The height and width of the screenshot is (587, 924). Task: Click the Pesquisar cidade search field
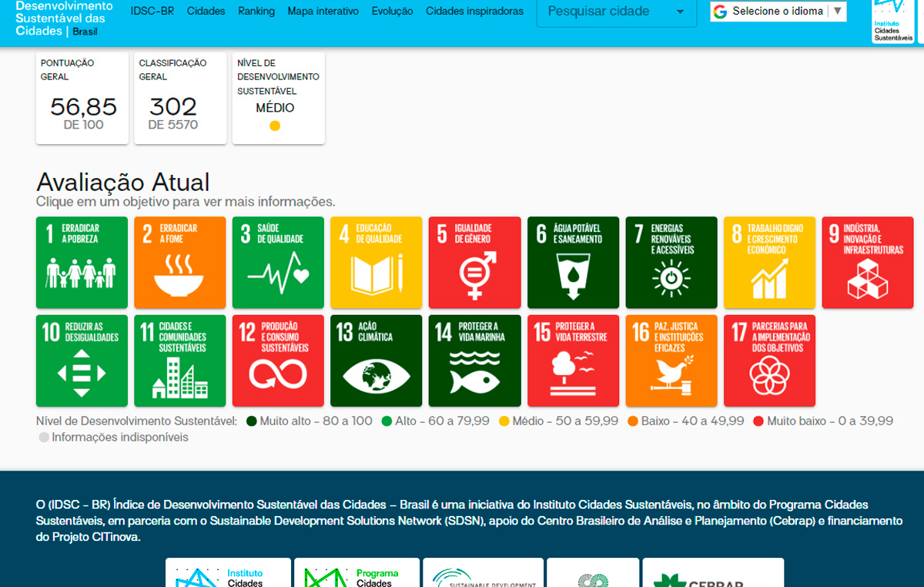(617, 12)
